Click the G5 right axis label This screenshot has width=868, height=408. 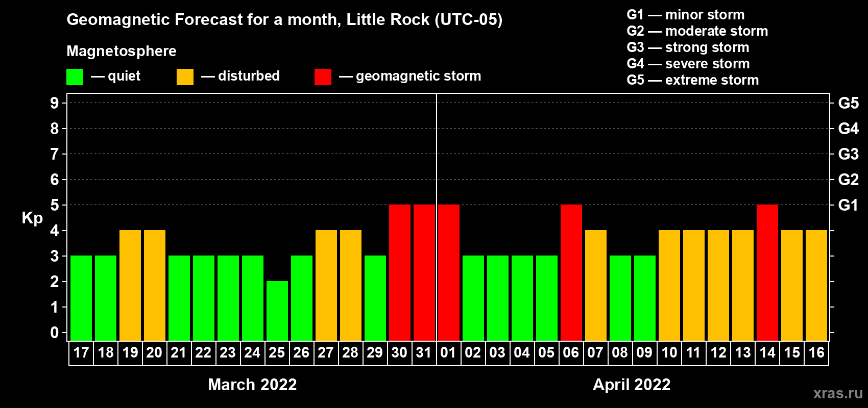(849, 103)
